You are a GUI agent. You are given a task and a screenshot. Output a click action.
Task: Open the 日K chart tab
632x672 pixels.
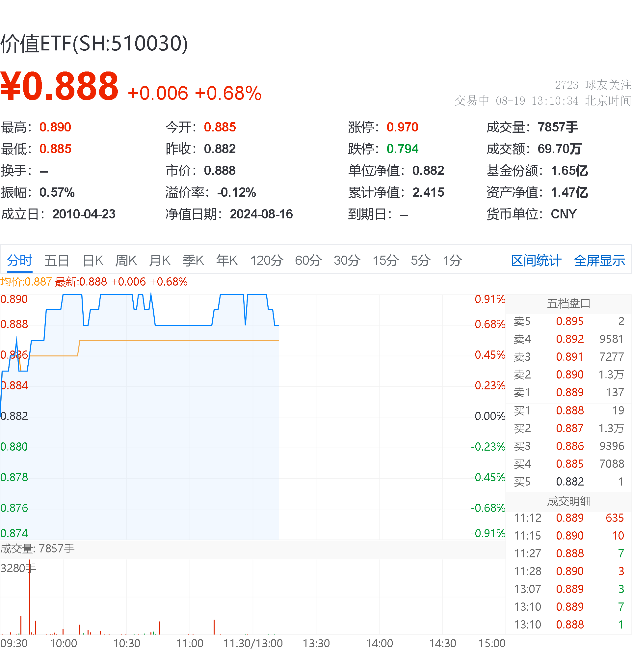coord(93,261)
